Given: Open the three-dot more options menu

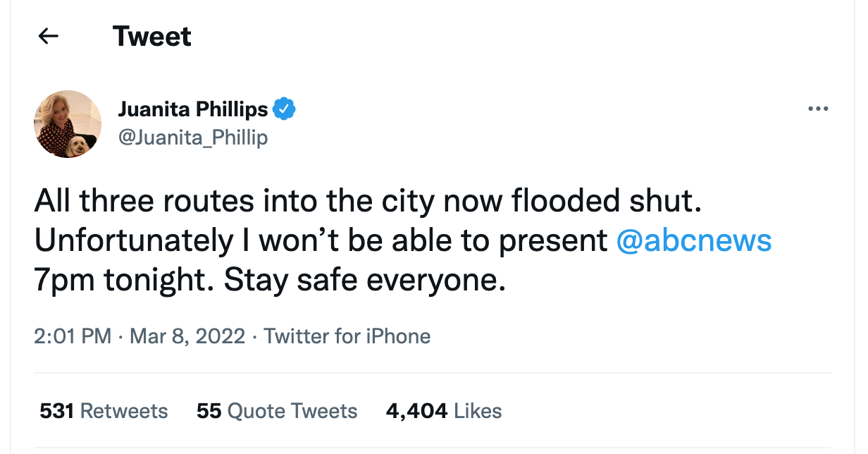Looking at the screenshot, I should tap(818, 109).
